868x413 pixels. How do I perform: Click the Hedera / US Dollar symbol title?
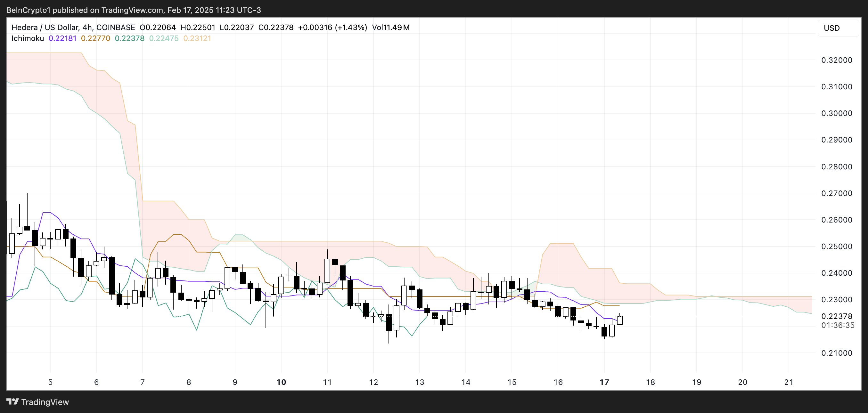click(x=45, y=28)
